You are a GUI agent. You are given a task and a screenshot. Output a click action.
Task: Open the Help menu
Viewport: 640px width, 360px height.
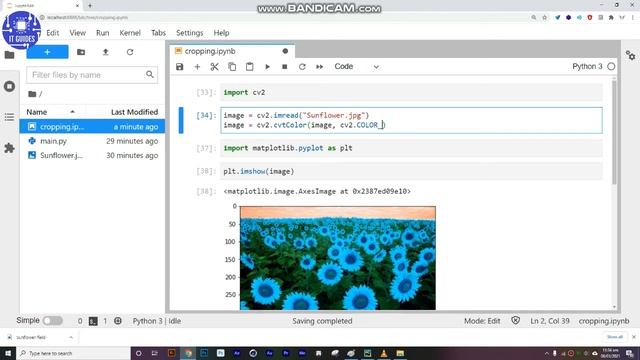(x=221, y=33)
